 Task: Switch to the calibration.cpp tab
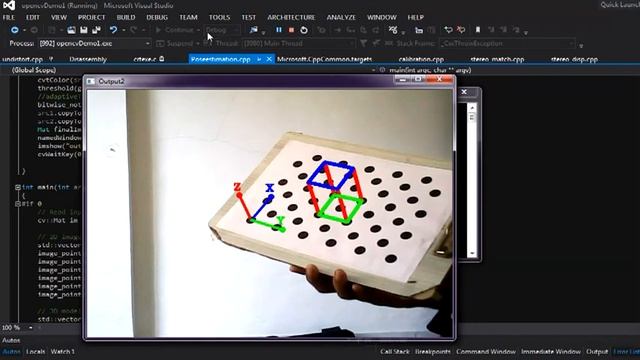tap(421, 59)
